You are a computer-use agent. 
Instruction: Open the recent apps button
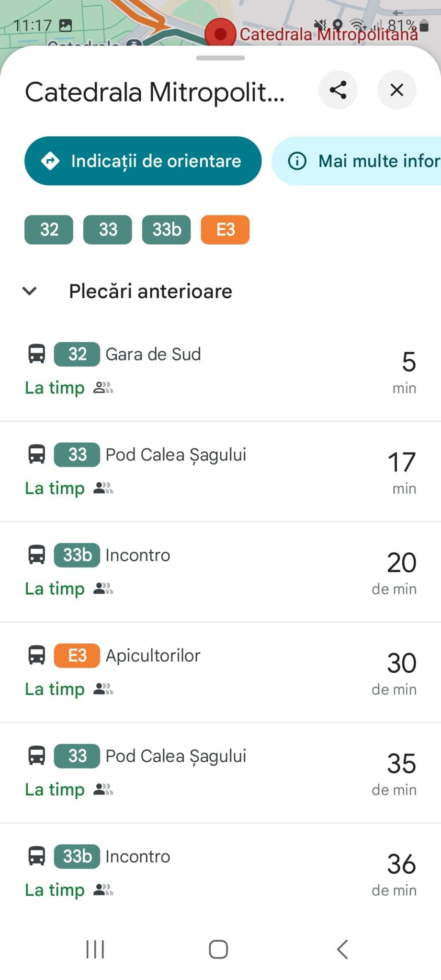click(x=95, y=949)
